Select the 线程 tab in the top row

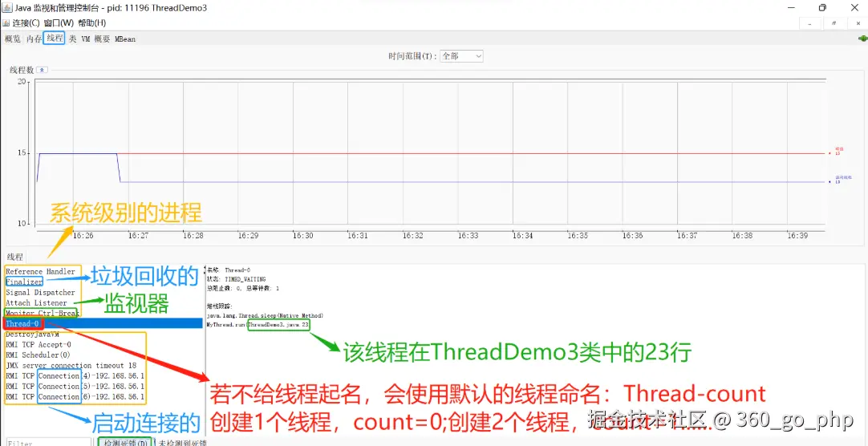point(55,39)
